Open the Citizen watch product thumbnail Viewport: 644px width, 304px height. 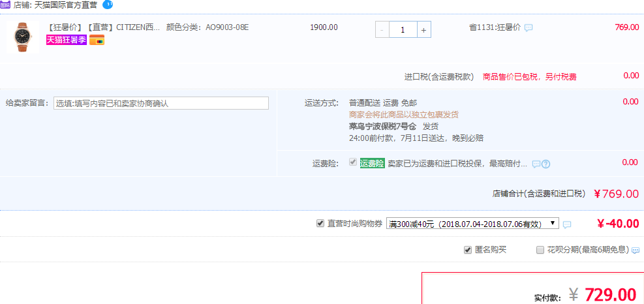pyautogui.click(x=23, y=37)
